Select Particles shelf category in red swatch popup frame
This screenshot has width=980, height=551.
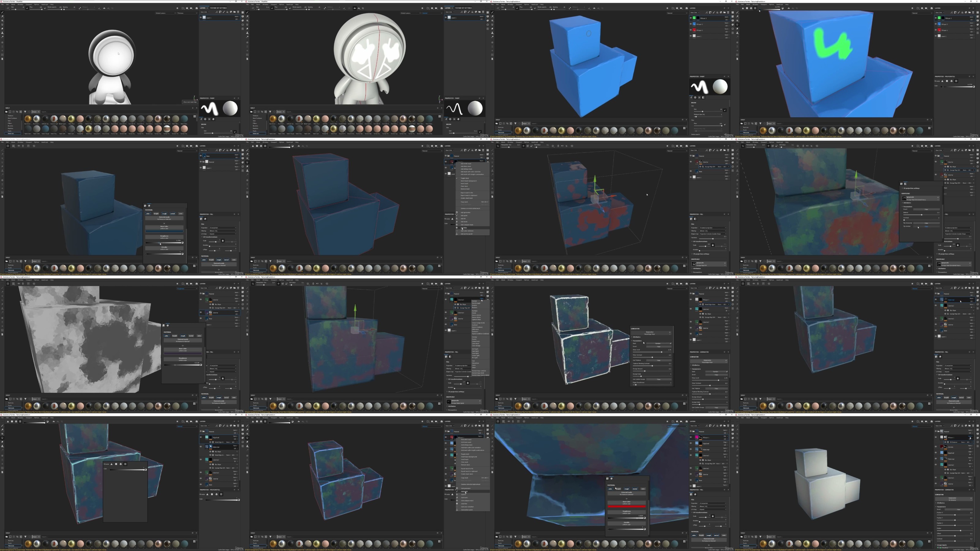(501, 541)
